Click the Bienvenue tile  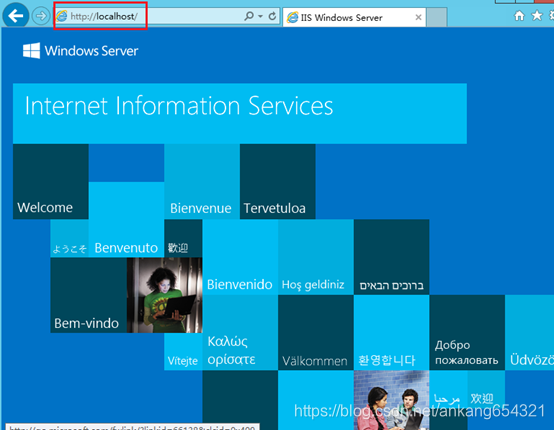point(202,182)
